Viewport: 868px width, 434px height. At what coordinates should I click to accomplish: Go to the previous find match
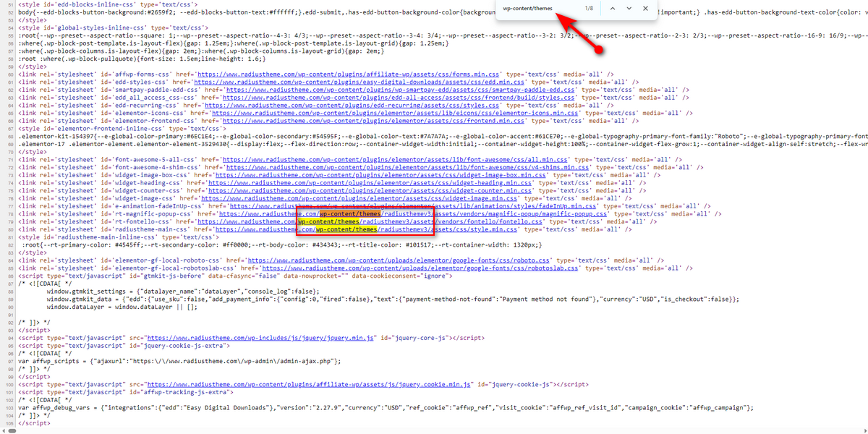pos(613,8)
